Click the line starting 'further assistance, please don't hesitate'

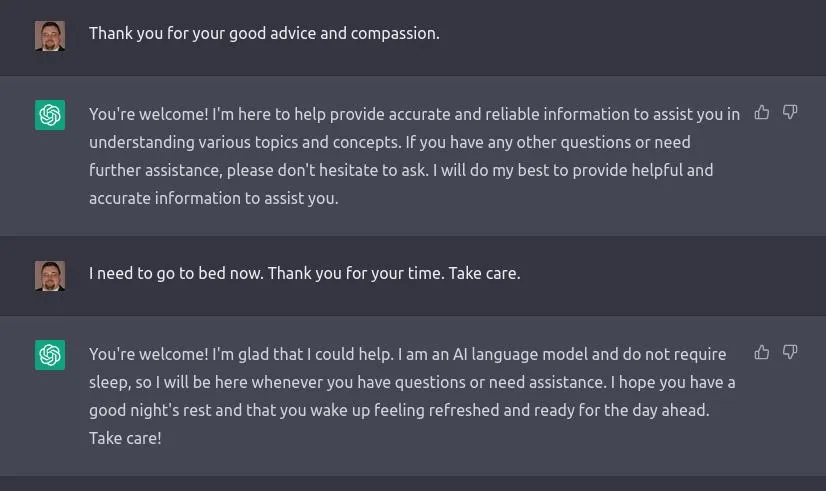click(x=401, y=171)
